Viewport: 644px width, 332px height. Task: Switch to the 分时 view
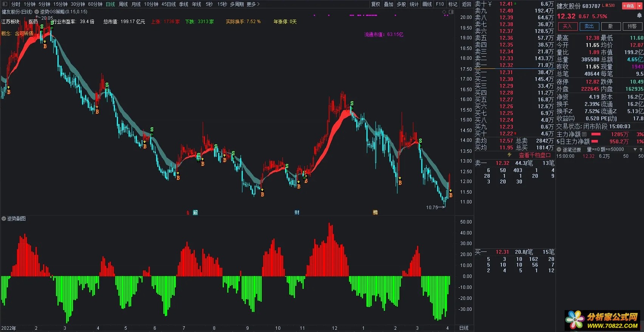(x=16, y=4)
